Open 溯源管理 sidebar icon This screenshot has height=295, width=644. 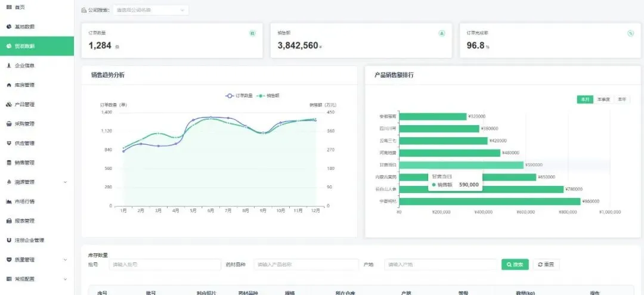(9, 182)
